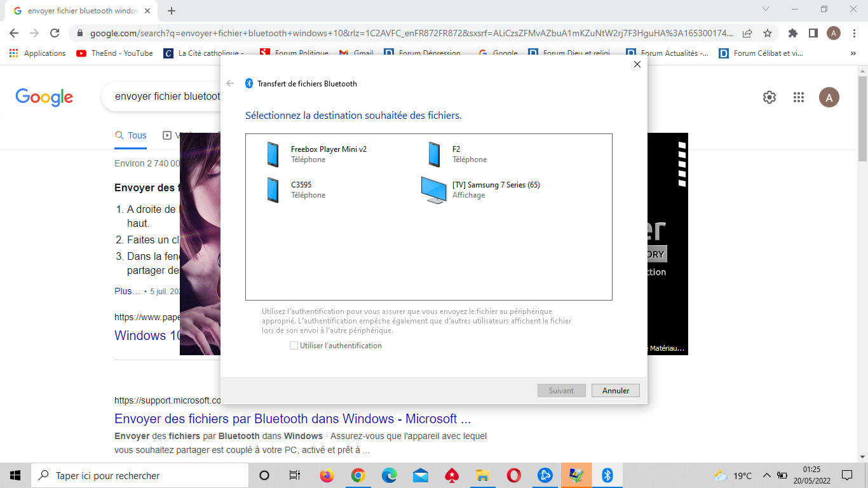Share this page via the address bar icon
Viewport: 868px width, 488px height.
point(747,33)
